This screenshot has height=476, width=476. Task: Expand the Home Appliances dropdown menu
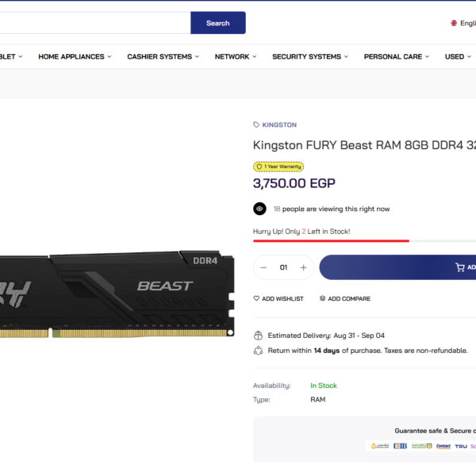pos(75,57)
